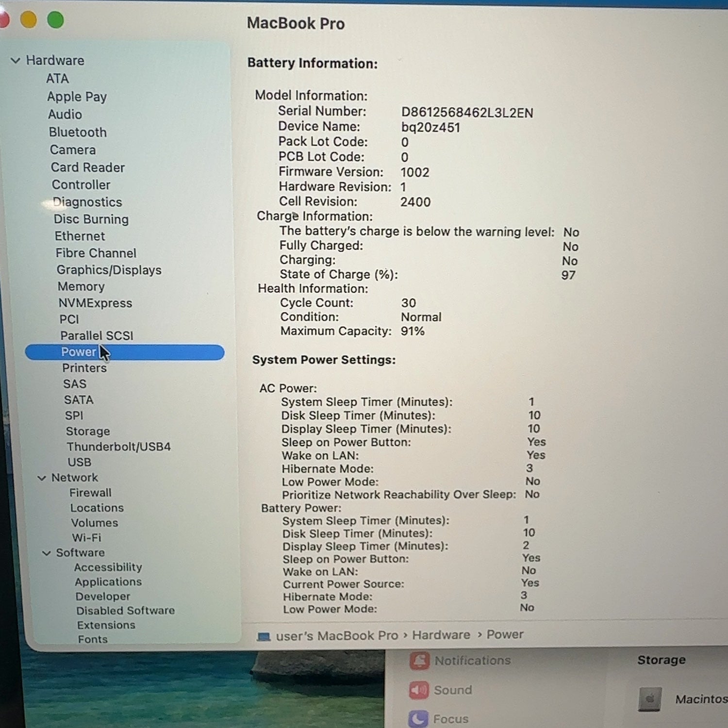
Task: Collapse the Hardware section chevron
Action: pos(16,61)
